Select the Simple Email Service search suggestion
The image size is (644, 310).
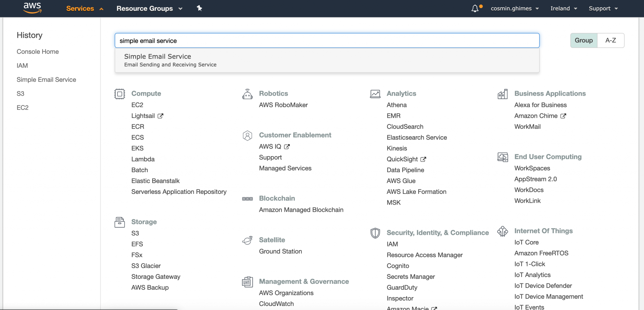point(158,56)
